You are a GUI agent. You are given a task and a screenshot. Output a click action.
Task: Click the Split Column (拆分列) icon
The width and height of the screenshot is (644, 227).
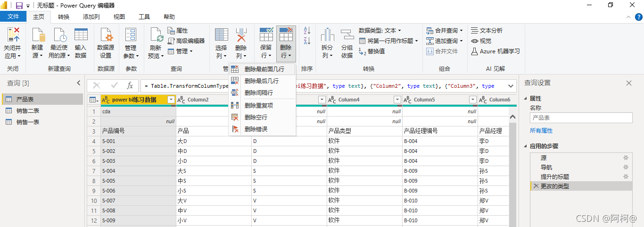coord(327,35)
